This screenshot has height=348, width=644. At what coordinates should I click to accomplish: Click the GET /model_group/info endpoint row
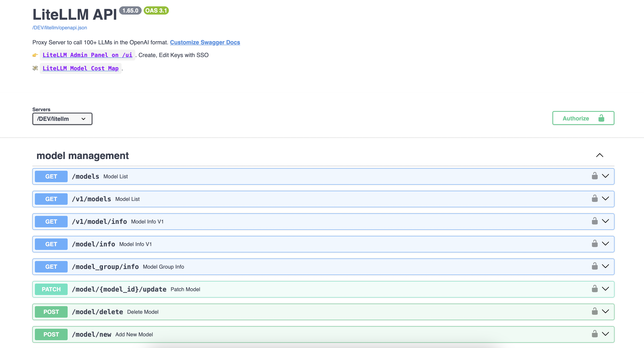(300, 267)
